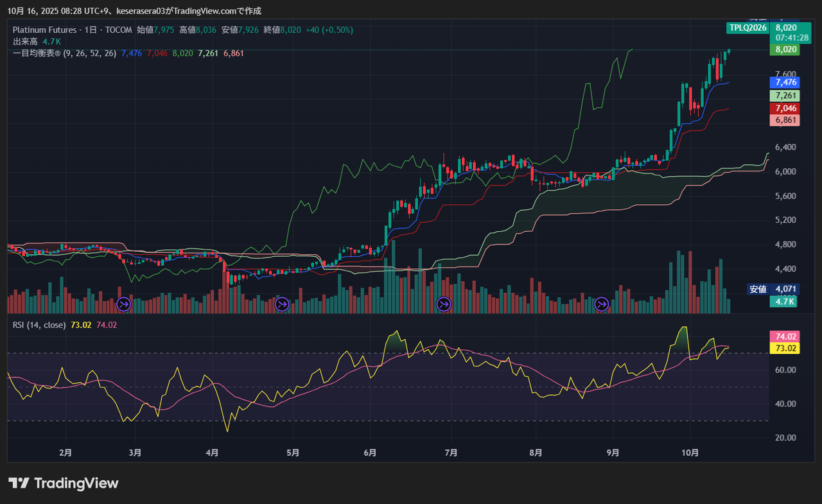
Task: Click the 20.00 level on the RSI scale
Action: (785, 438)
